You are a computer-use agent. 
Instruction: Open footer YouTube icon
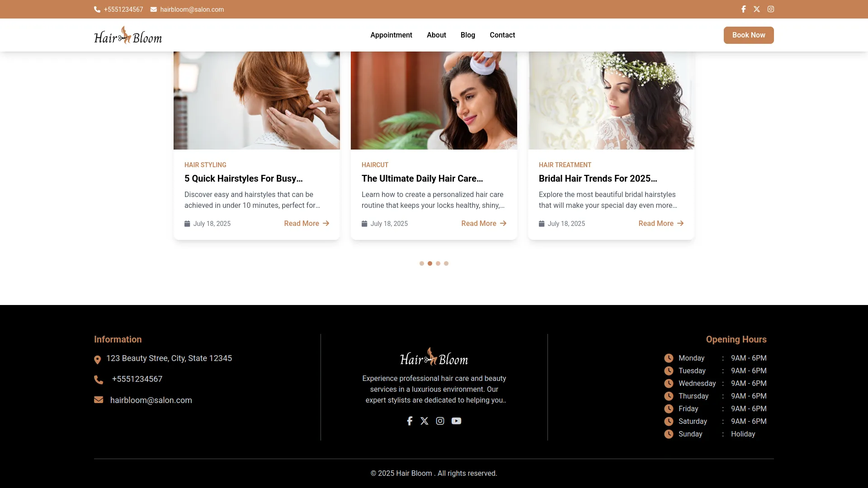point(456,421)
